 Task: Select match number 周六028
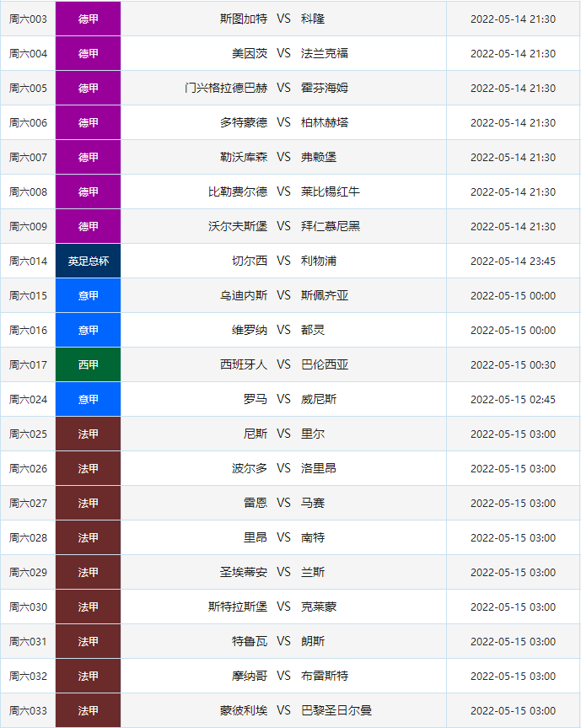(28, 537)
